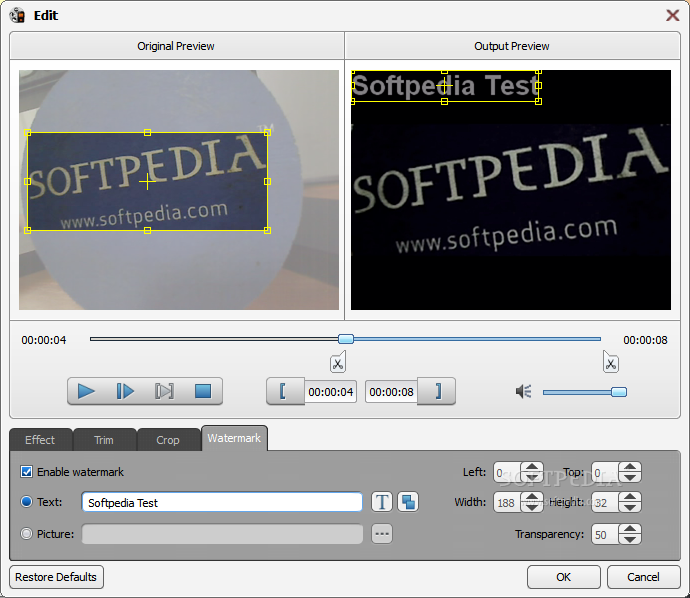Disable the Enable watermark checkbox
690x598 pixels.
tap(26, 472)
